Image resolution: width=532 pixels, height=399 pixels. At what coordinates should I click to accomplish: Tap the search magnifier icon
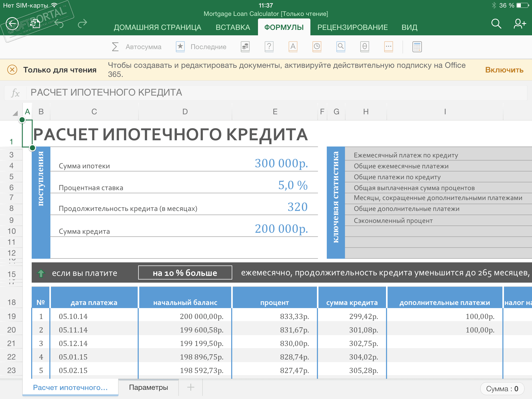(x=496, y=24)
